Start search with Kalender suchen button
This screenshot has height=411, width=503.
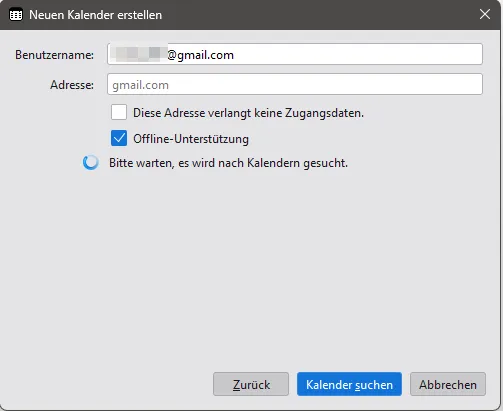click(x=349, y=384)
